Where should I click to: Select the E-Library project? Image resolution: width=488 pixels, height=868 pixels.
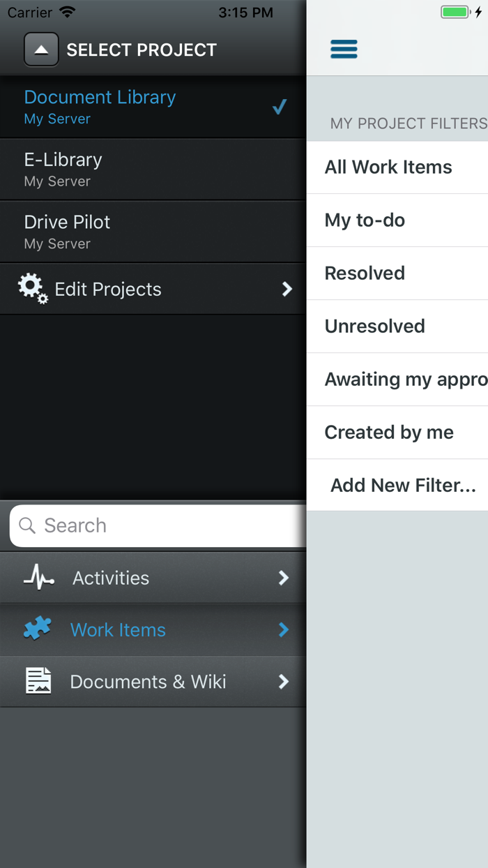pos(139,169)
